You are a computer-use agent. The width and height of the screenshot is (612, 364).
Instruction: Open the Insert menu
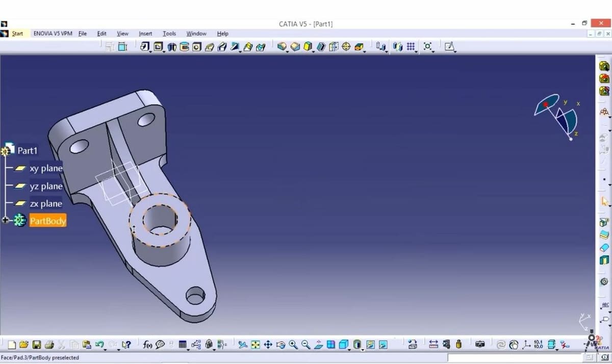pos(145,34)
